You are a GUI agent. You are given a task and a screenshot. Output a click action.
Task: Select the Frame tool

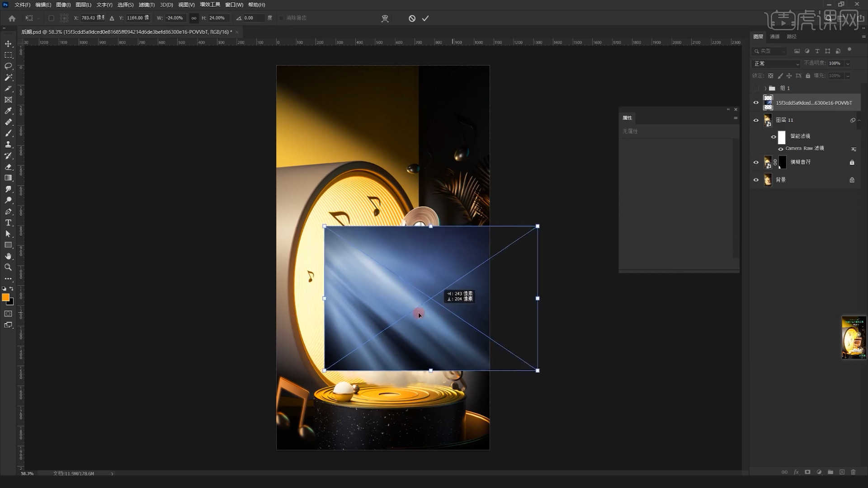pos(8,100)
